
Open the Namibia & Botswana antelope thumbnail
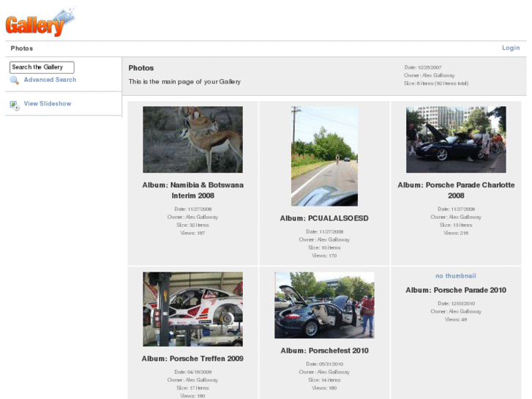pyautogui.click(x=192, y=139)
